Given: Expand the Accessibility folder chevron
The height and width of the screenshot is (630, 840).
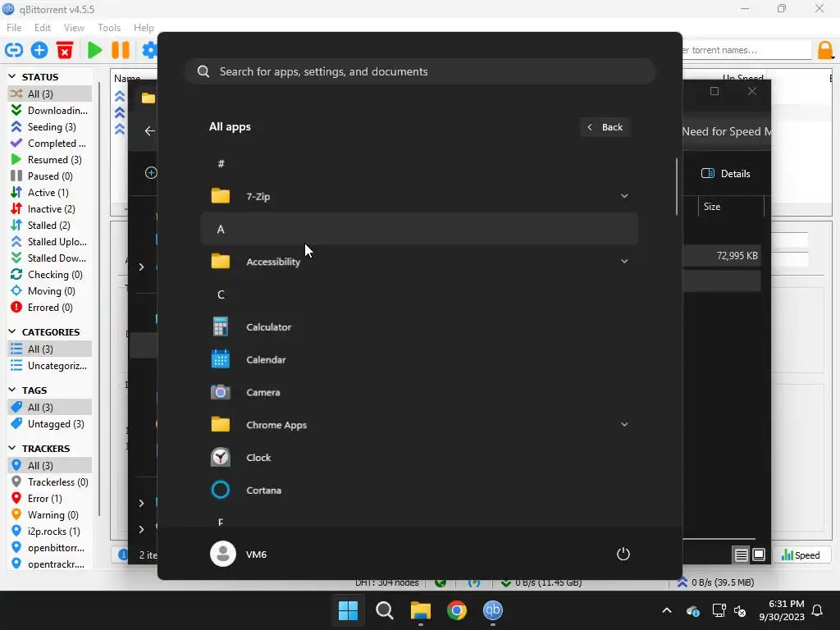Looking at the screenshot, I should (x=624, y=262).
